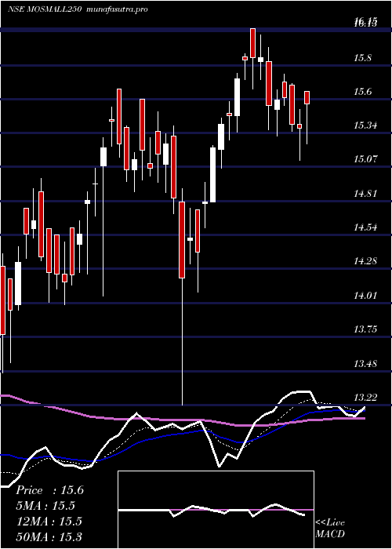Click the NSE MOSMALL250 chart title
392x549 pixels.
45,9
